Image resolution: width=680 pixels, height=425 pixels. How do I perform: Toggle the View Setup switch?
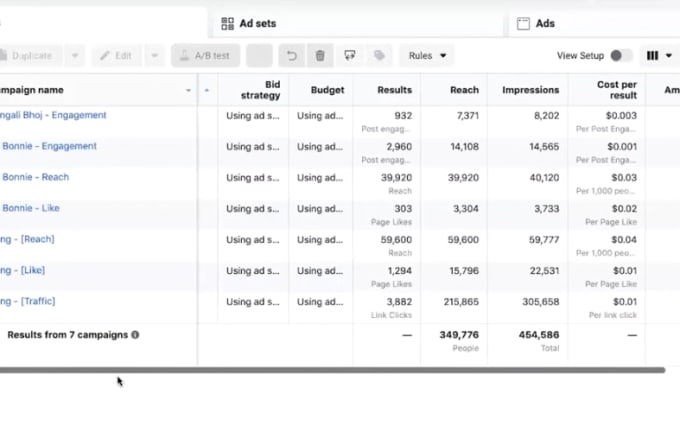(621, 56)
